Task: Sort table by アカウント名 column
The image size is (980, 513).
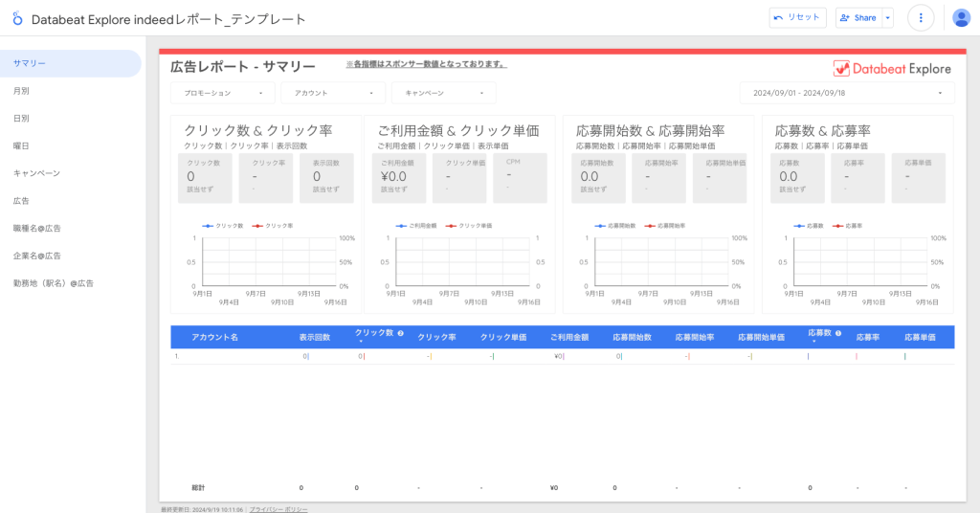Action: click(x=214, y=338)
